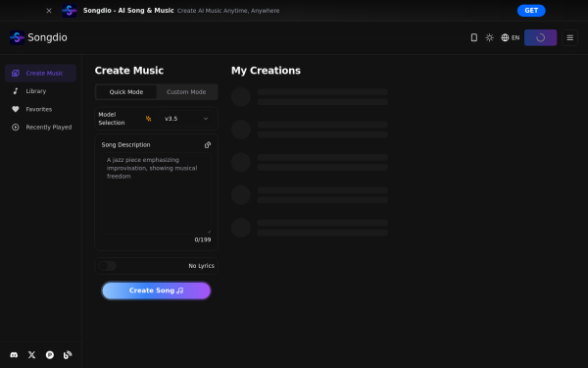588x368 pixels.
Task: Click the blue GET button in banner
Action: pos(531,11)
